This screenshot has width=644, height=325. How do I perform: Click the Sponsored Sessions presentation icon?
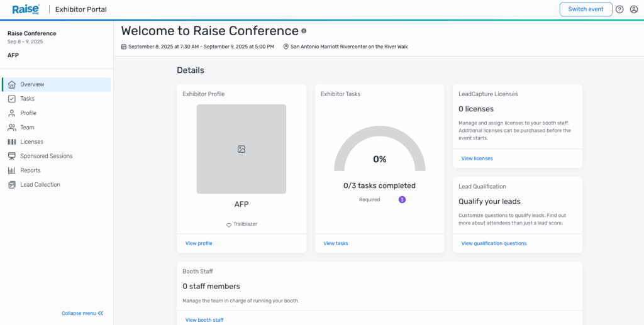12,157
